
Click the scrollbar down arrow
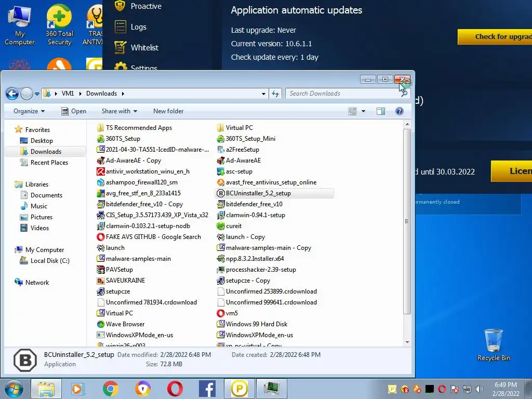tap(407, 342)
